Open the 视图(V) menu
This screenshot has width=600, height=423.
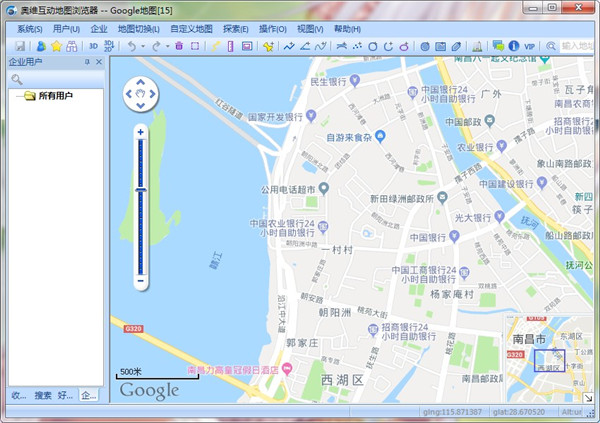310,29
